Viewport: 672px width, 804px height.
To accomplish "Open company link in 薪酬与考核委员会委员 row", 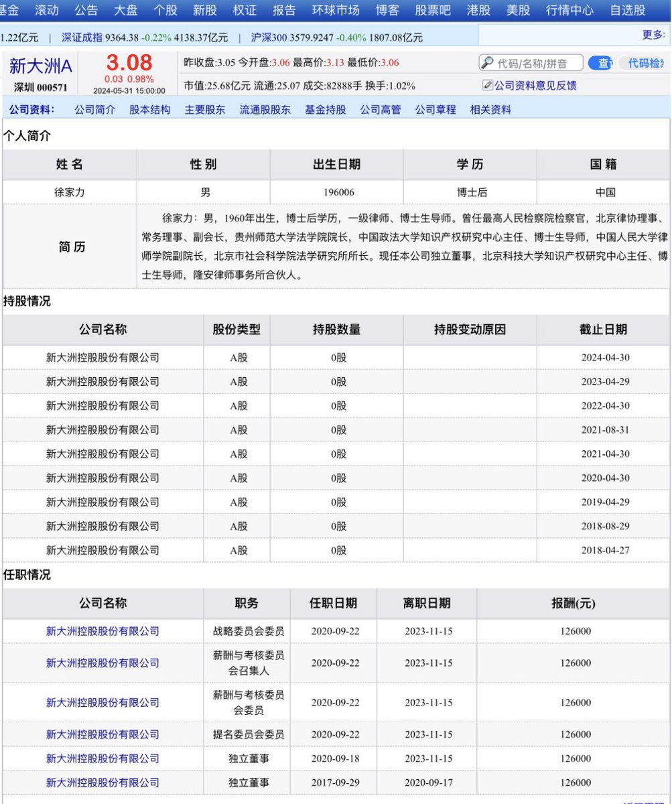I will (103, 702).
